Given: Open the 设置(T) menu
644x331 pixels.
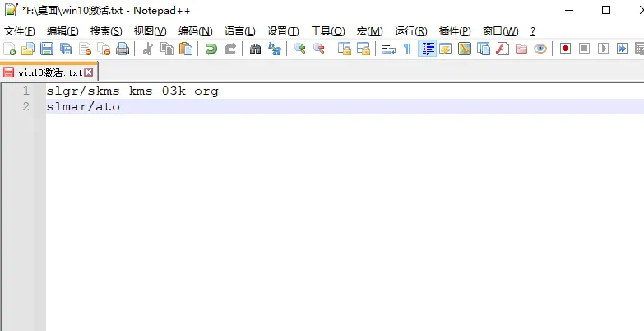Looking at the screenshot, I should pos(283,31).
